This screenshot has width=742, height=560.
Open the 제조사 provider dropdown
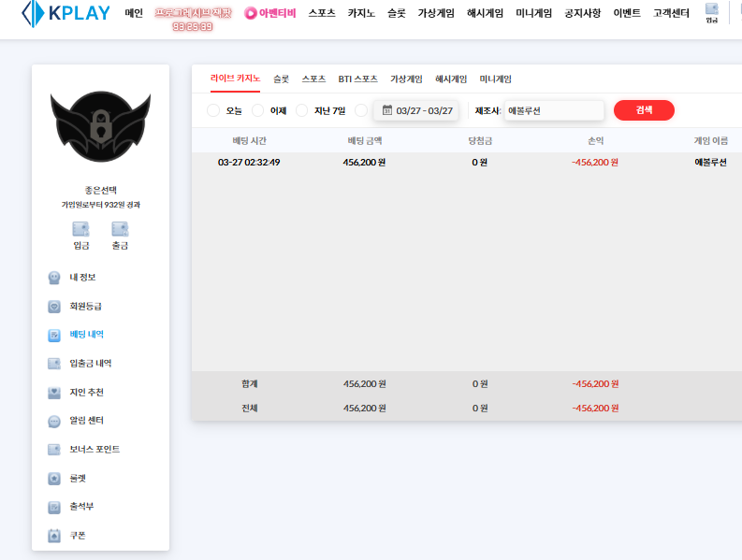553,110
